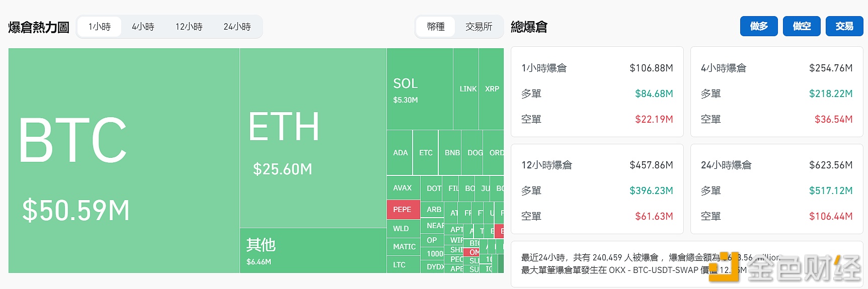Switch to the 4小時 tab
The width and height of the screenshot is (868, 289).
[x=143, y=27]
